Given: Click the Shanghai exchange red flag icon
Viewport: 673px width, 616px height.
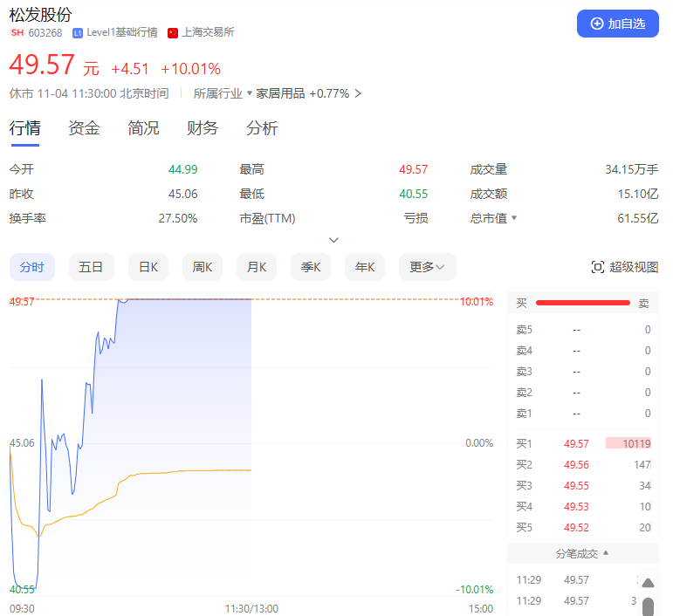Looking at the screenshot, I should pos(173,33).
